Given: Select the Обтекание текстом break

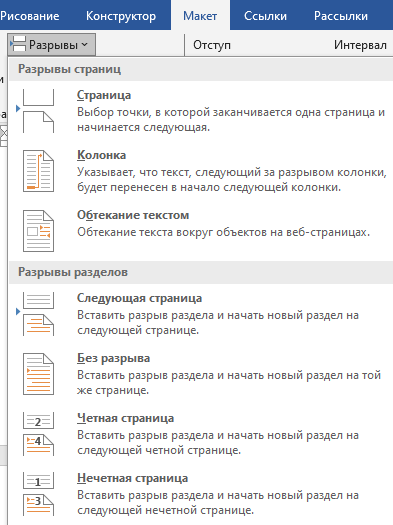Looking at the screenshot, I should (x=201, y=231).
